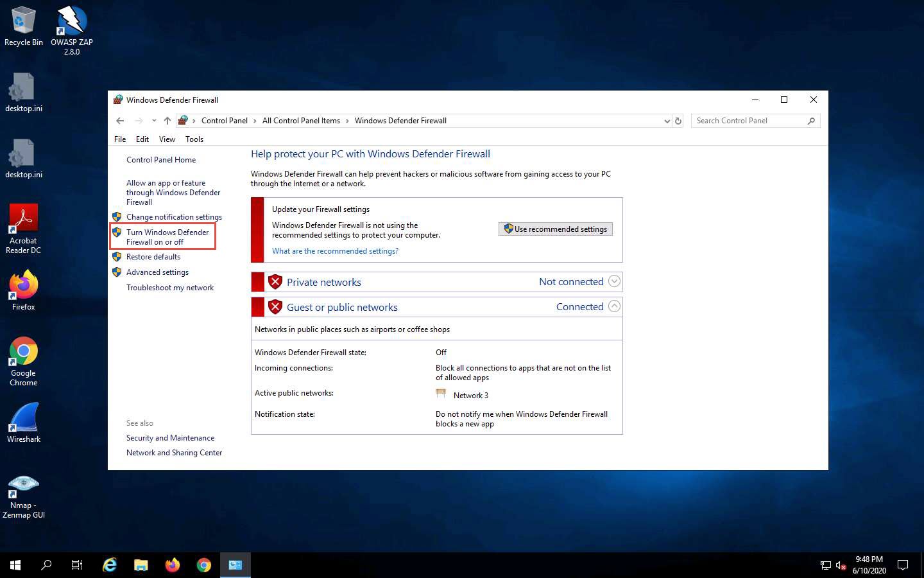This screenshot has width=924, height=578.
Task: Open Task View on the taskbar
Action: pyautogui.click(x=77, y=565)
